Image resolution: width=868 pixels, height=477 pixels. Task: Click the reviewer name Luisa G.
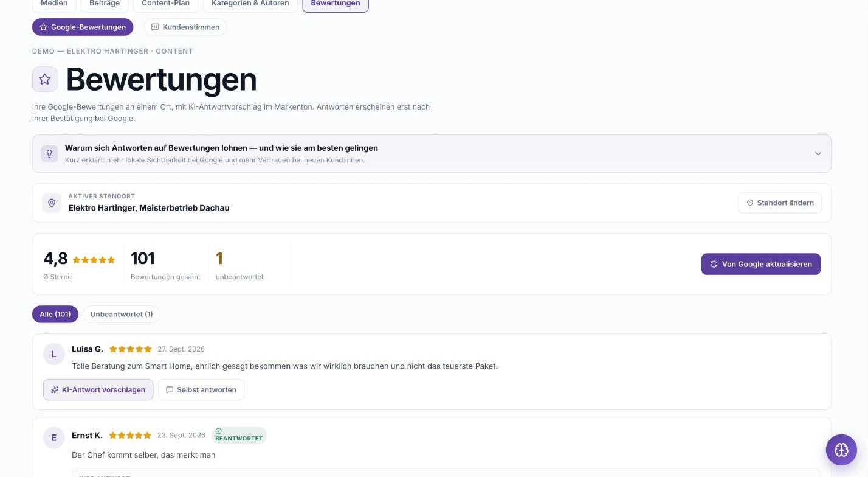tap(88, 349)
